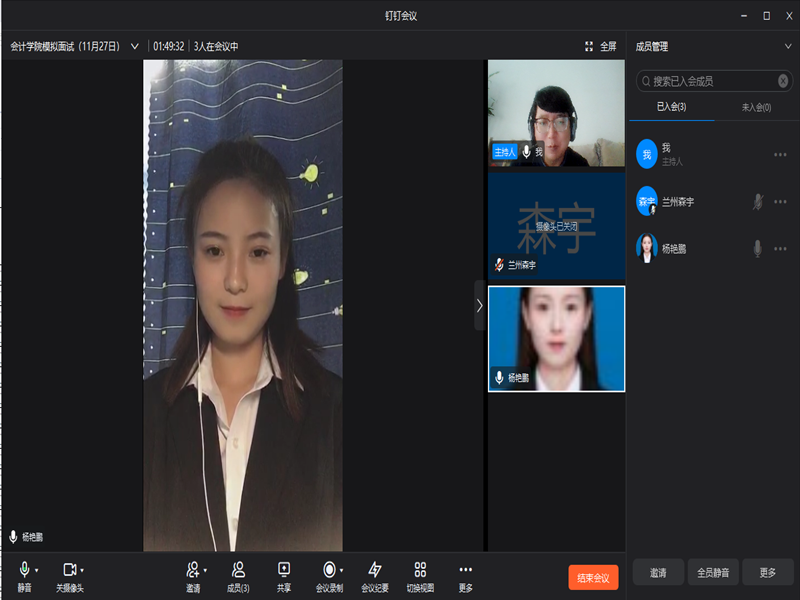
Task: Click the 邀请 invite icon in bottom toolbar
Action: coord(192,570)
